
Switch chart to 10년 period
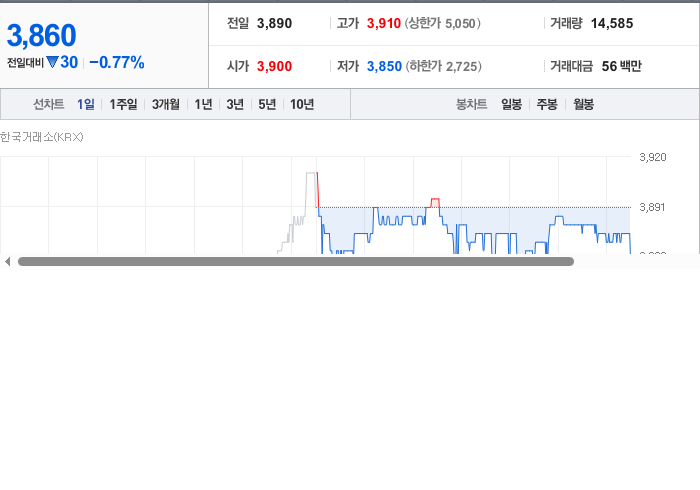[x=302, y=104]
